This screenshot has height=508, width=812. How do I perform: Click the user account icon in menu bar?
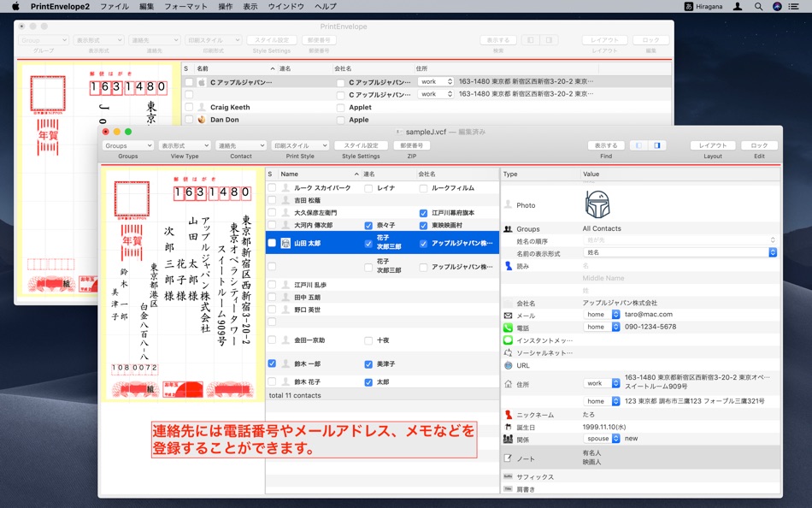738,6
